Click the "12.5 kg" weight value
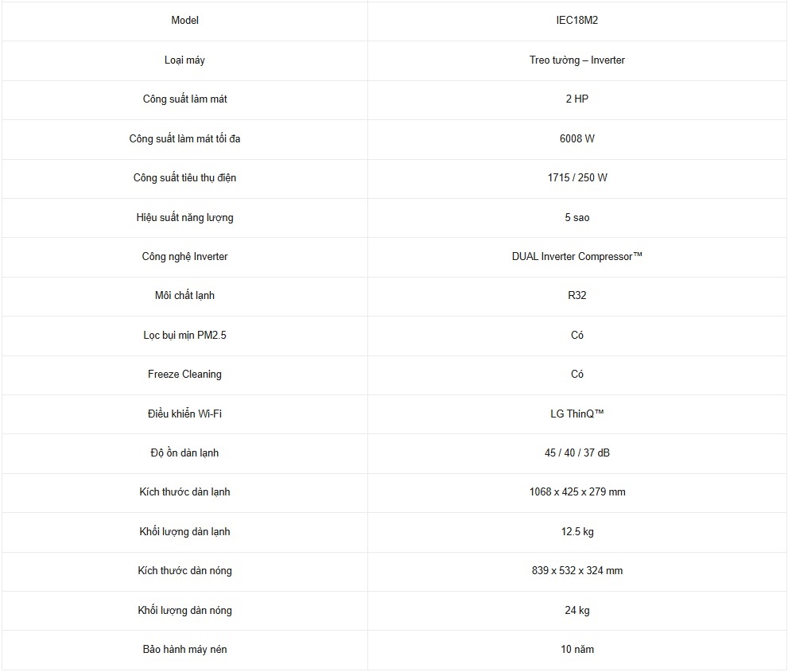Viewport: 788px width, 672px height. tap(576, 532)
